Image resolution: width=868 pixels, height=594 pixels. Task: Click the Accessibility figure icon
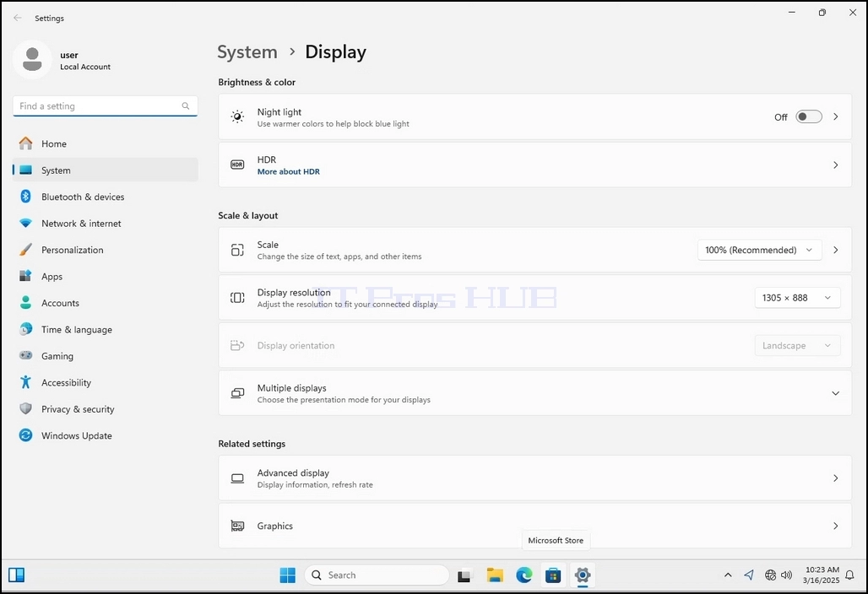[25, 382]
